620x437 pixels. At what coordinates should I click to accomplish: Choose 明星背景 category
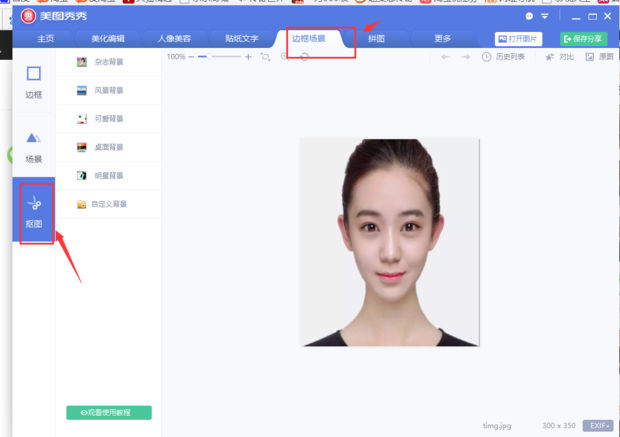point(108,176)
